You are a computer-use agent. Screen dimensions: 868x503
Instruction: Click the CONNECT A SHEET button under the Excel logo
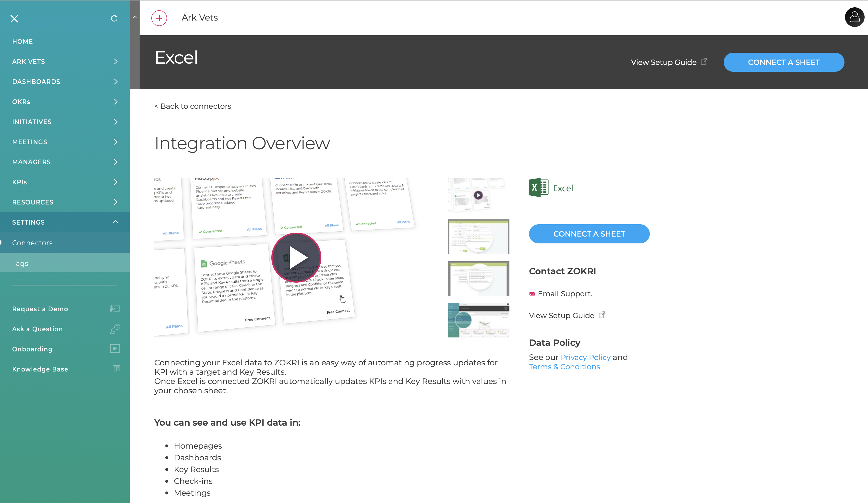[589, 234]
